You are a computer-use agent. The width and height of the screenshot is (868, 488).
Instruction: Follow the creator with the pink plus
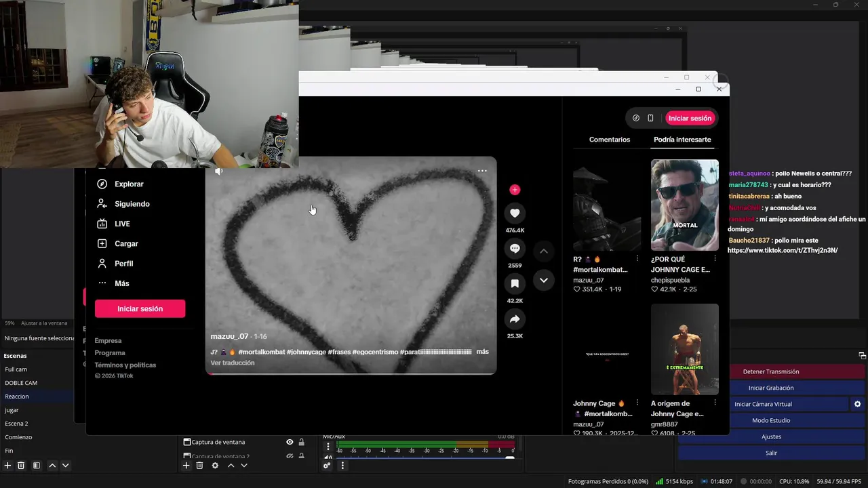click(515, 190)
